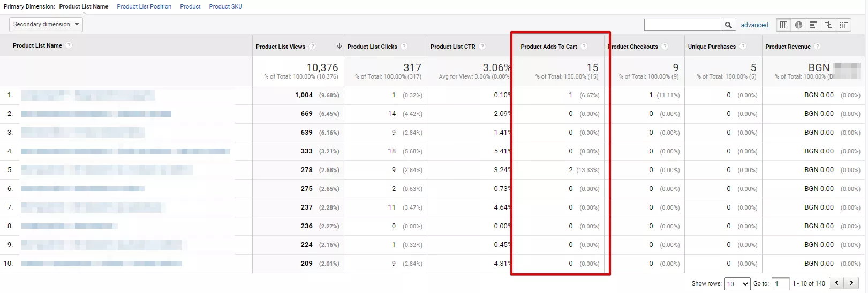
Task: Sort by the Product List Name column
Action: [x=37, y=45]
